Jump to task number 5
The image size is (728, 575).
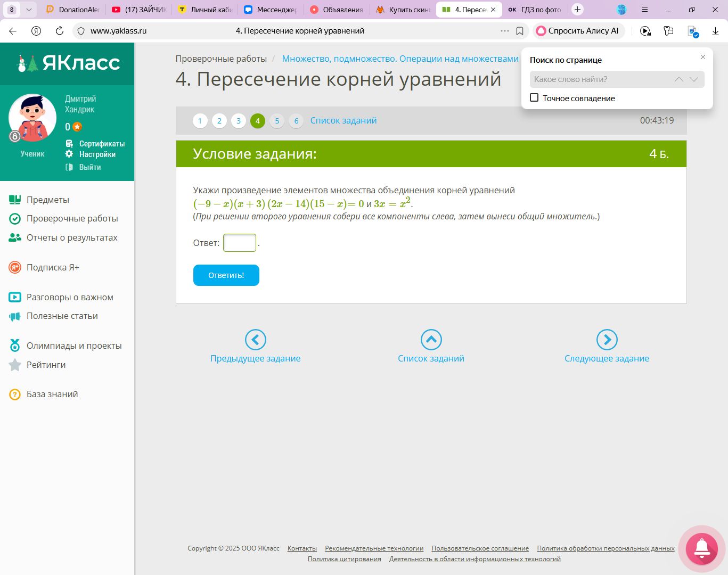click(277, 121)
